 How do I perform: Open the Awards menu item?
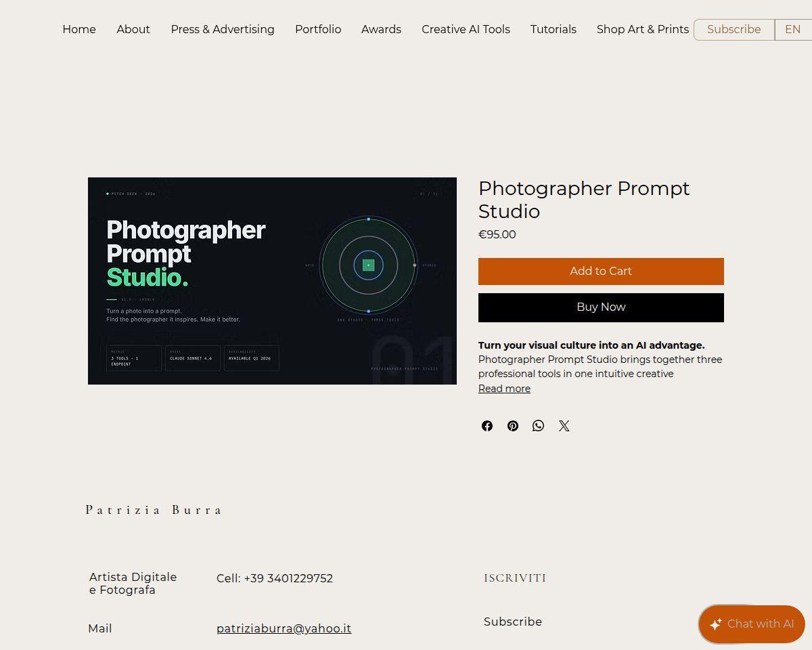point(381,30)
